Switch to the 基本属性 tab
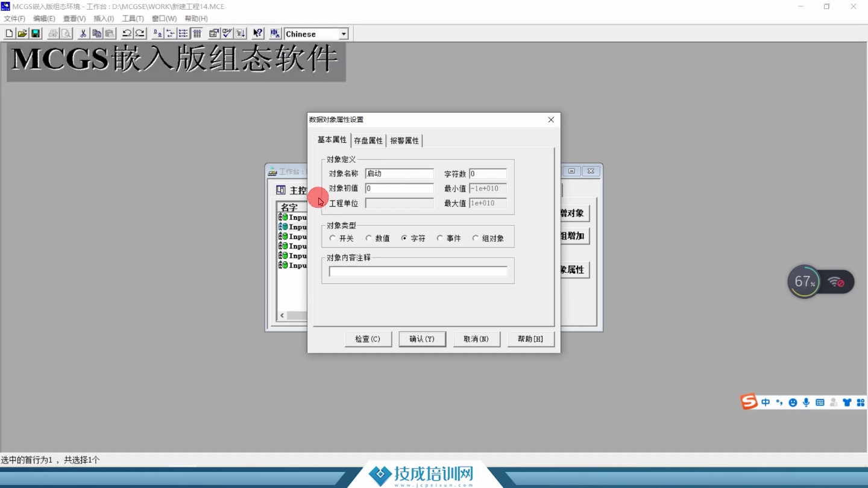868x488 pixels. [x=332, y=140]
